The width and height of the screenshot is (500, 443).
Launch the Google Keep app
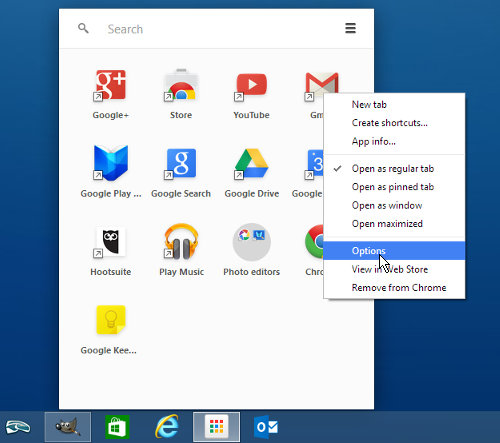click(x=111, y=320)
